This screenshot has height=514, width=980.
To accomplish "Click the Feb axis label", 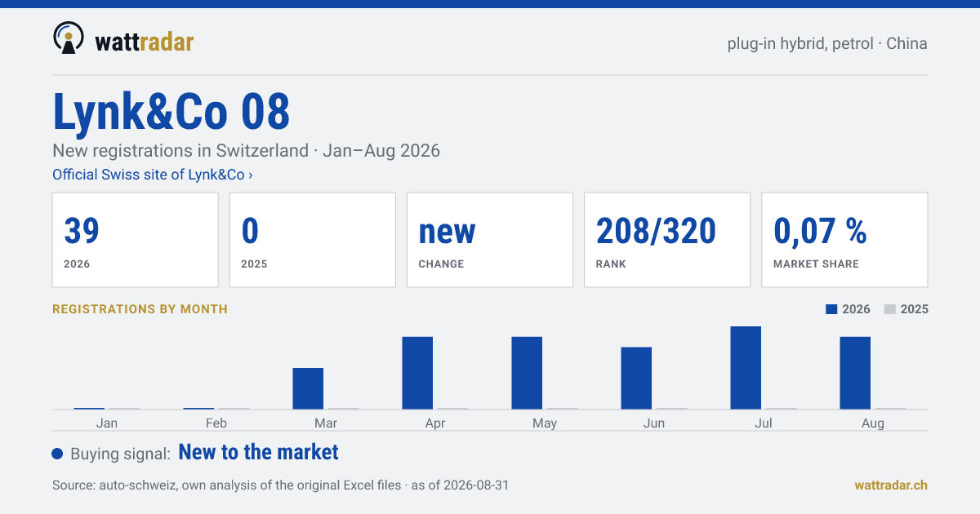I will click(x=216, y=423).
